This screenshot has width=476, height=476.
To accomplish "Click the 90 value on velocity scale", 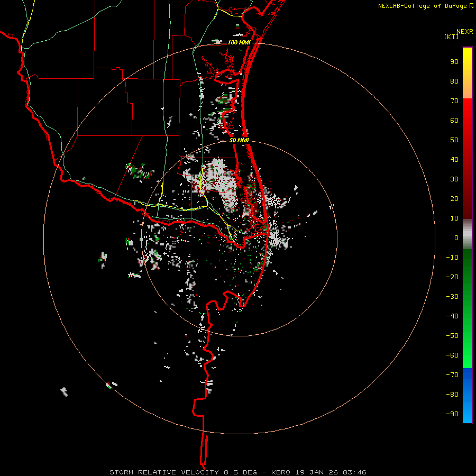I will (x=454, y=62).
